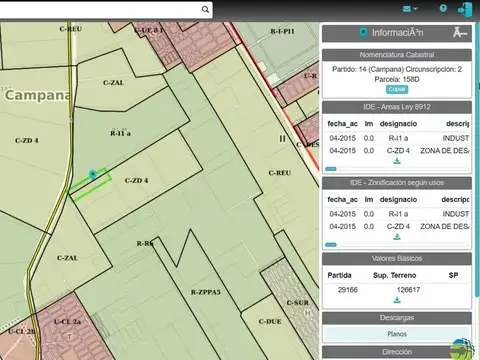Click the fecha_ac column header in Zonificación table

342,199
